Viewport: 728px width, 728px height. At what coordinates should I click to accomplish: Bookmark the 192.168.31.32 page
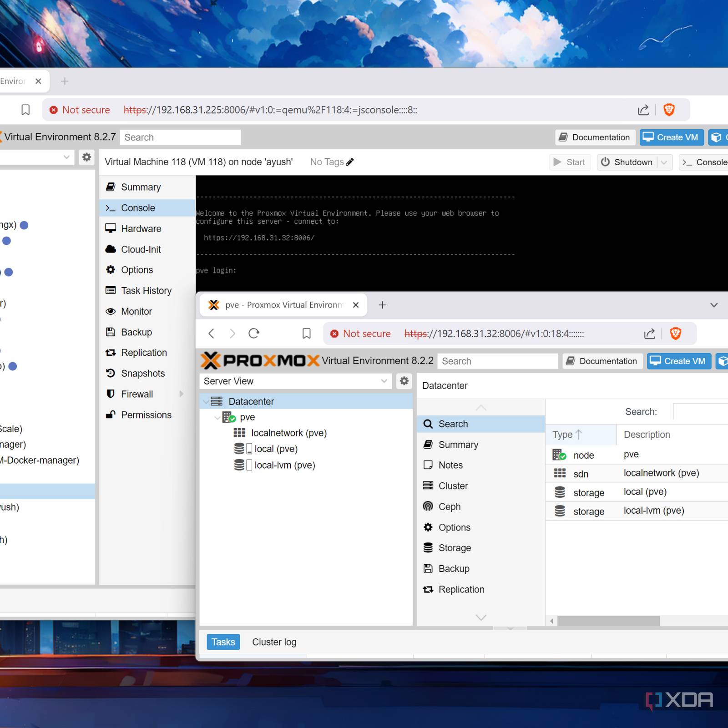pos(306,334)
